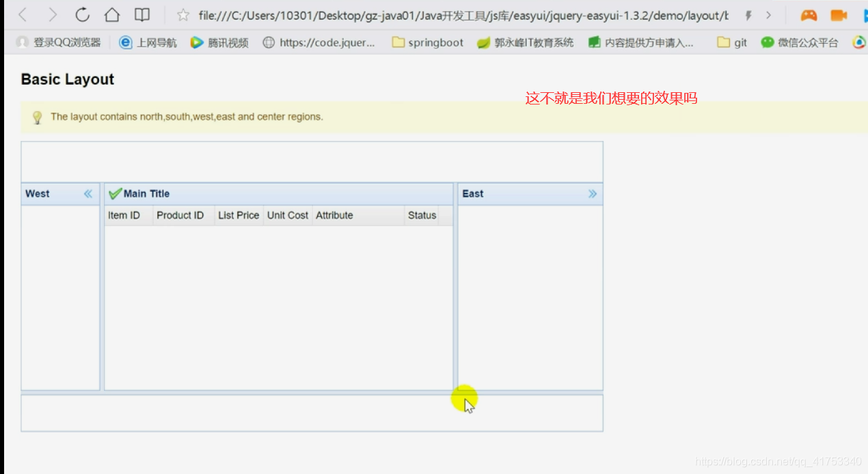
Task: Open the reading mode book icon
Action: coord(142,14)
